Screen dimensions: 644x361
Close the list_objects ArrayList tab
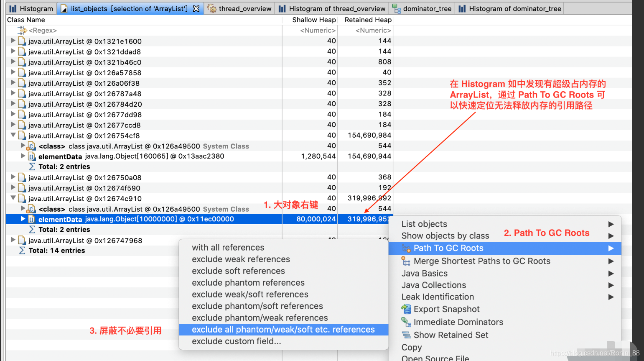click(x=196, y=8)
